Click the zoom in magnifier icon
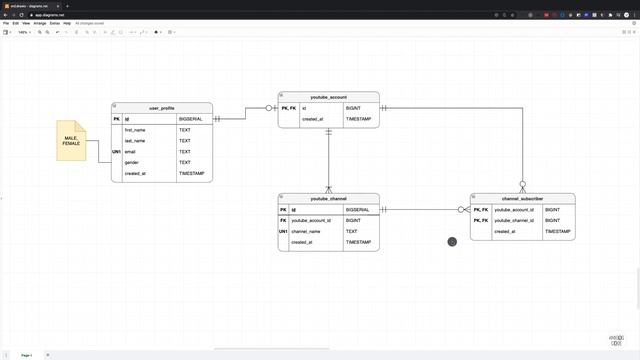Viewport: 640px width, 360px height. tap(40, 32)
